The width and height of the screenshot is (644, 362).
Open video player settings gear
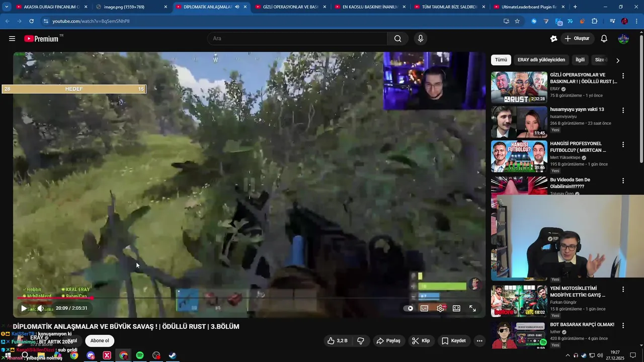(441, 308)
